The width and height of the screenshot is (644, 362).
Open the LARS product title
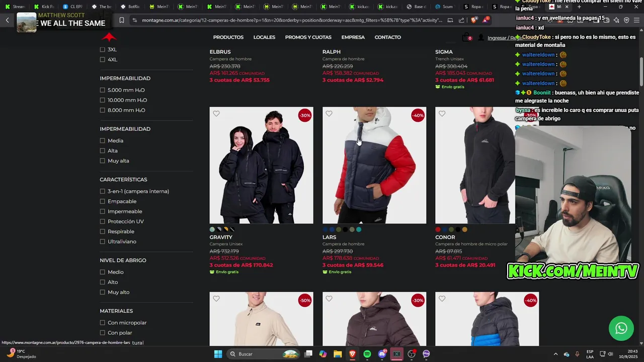point(329,237)
